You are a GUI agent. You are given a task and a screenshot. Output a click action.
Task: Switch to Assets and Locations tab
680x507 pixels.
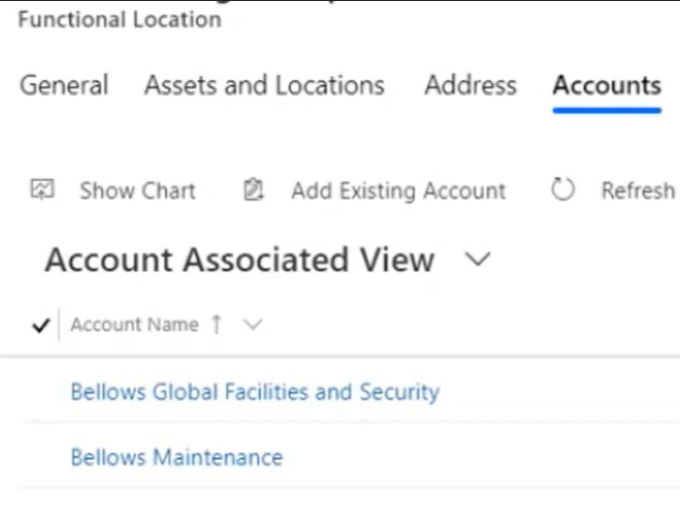click(x=265, y=85)
